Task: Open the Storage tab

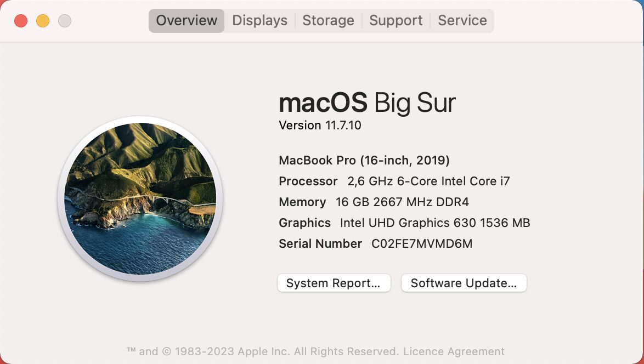Action: tap(328, 21)
